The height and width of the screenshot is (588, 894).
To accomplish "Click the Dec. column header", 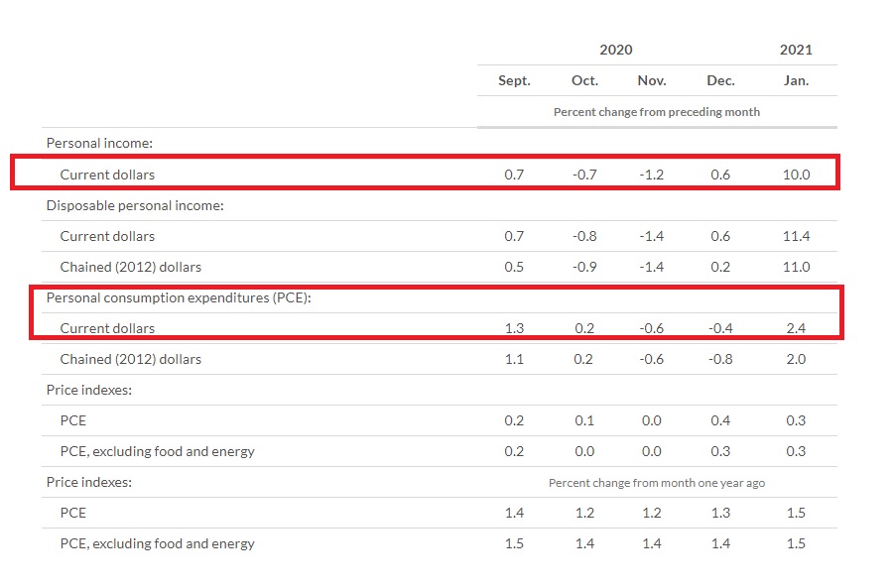I will pos(720,80).
